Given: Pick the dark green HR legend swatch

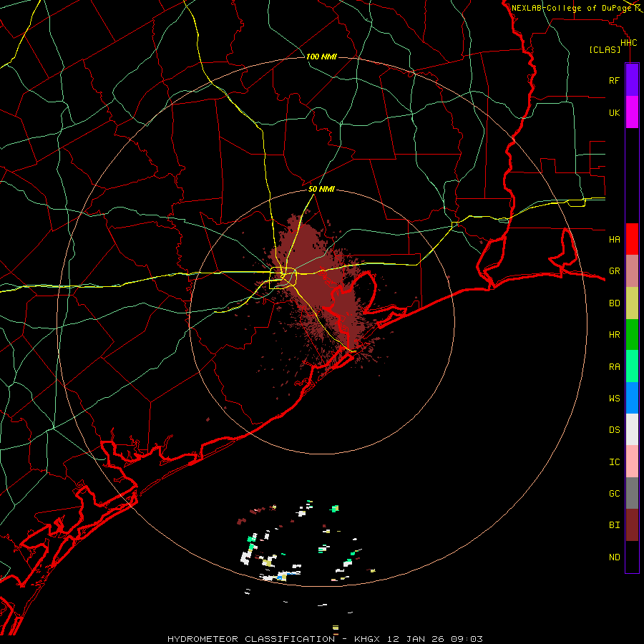Looking at the screenshot, I should (632, 335).
